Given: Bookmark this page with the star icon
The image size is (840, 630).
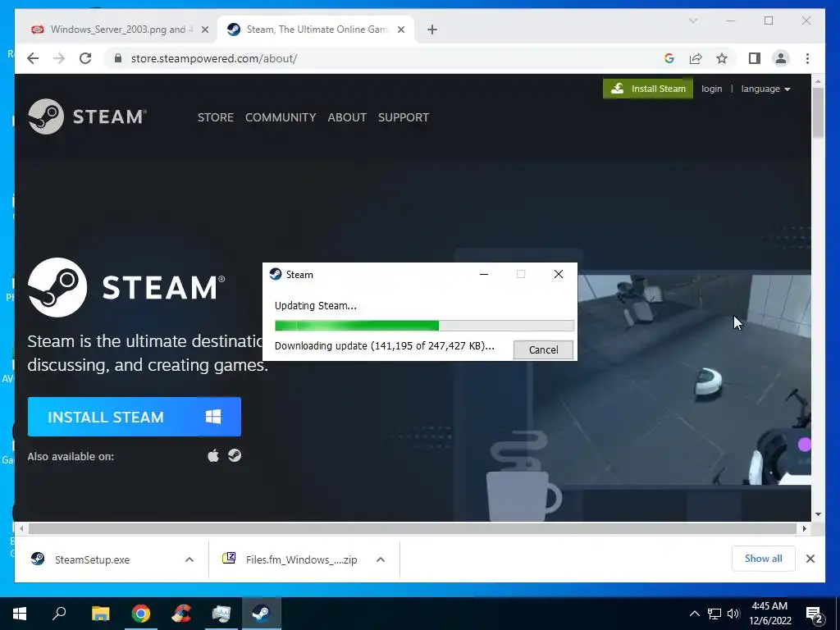Looking at the screenshot, I should coord(722,58).
